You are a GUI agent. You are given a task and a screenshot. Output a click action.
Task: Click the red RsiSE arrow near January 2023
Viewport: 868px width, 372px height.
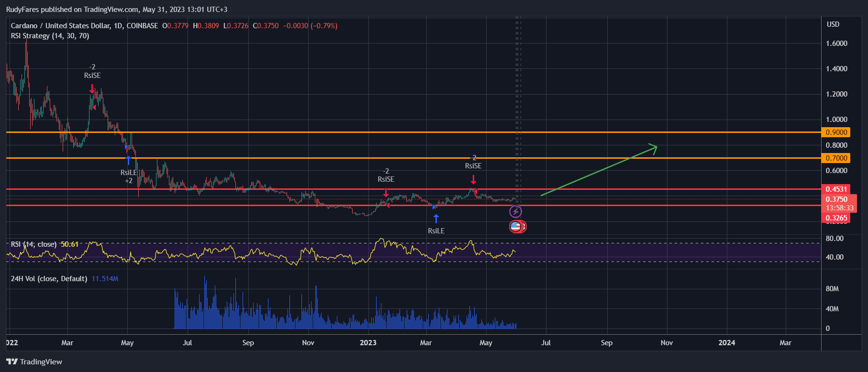[386, 193]
